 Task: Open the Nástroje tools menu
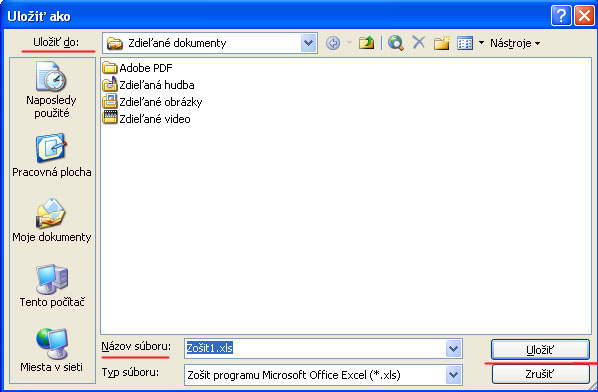pyautogui.click(x=515, y=43)
